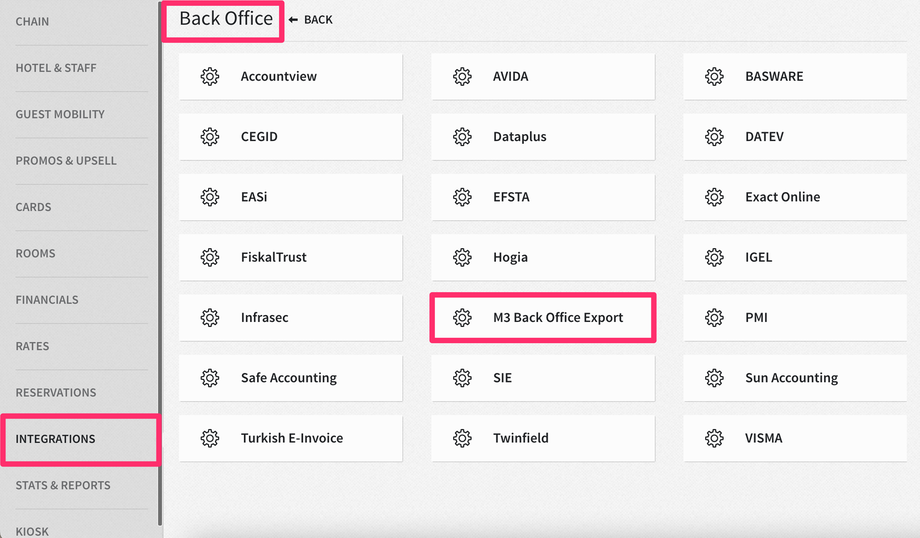920x538 pixels.
Task: Click the IGEL label text
Action: click(x=759, y=257)
